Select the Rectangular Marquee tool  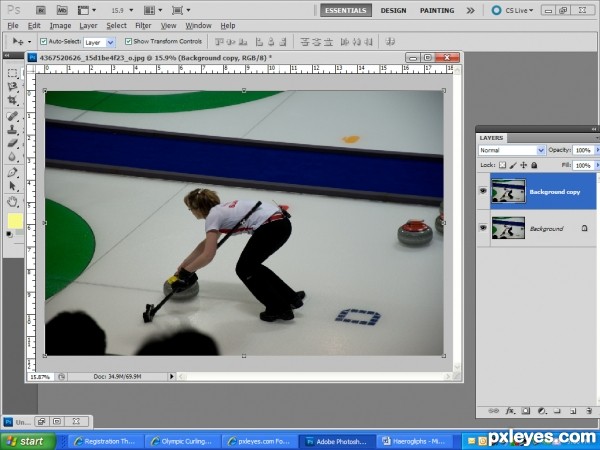tap(13, 73)
